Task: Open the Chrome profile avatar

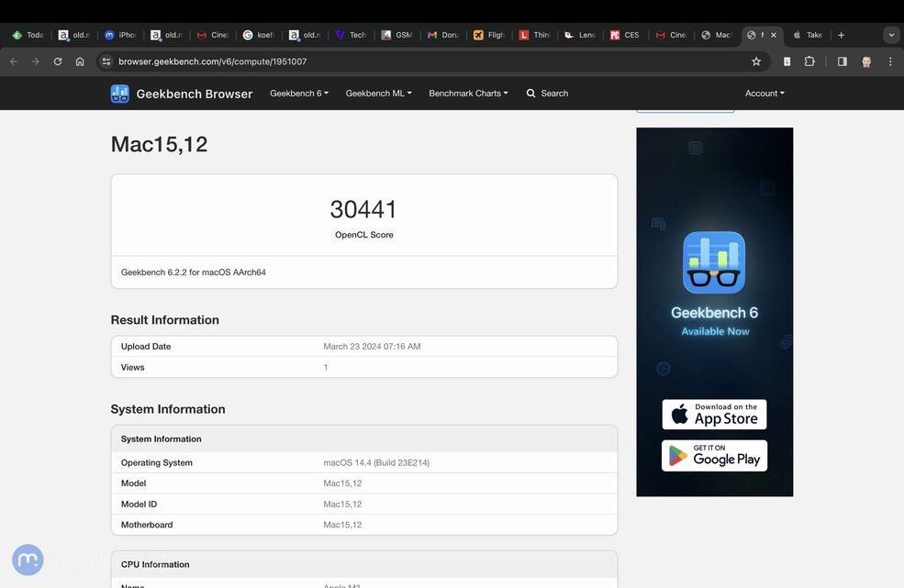Action: 866,61
